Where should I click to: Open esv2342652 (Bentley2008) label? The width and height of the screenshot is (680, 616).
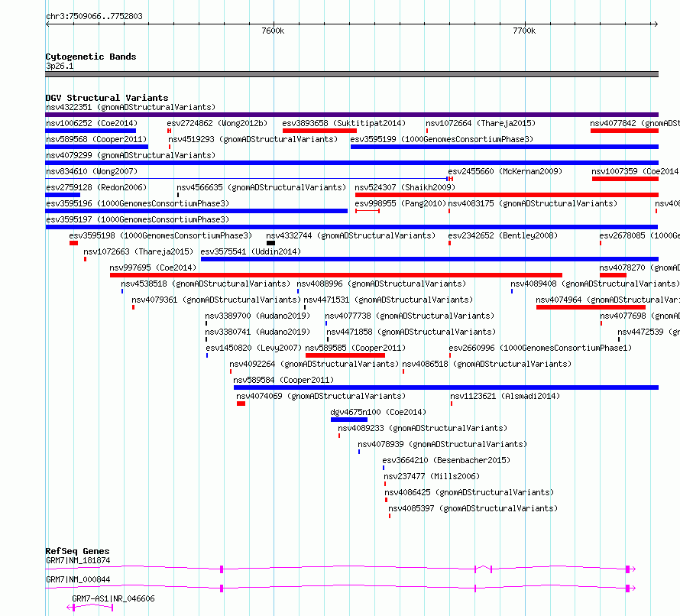(503, 235)
